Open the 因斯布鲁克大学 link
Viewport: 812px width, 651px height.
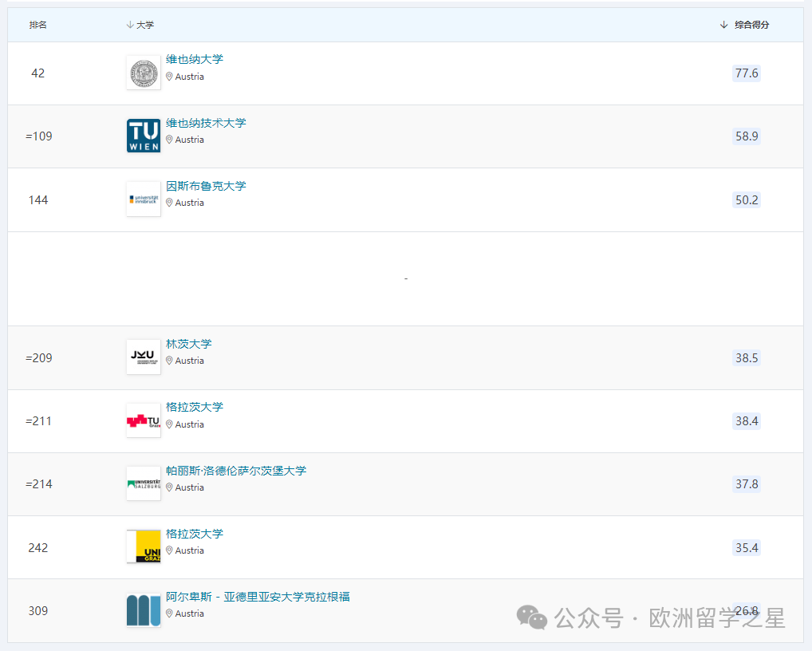[x=206, y=186]
